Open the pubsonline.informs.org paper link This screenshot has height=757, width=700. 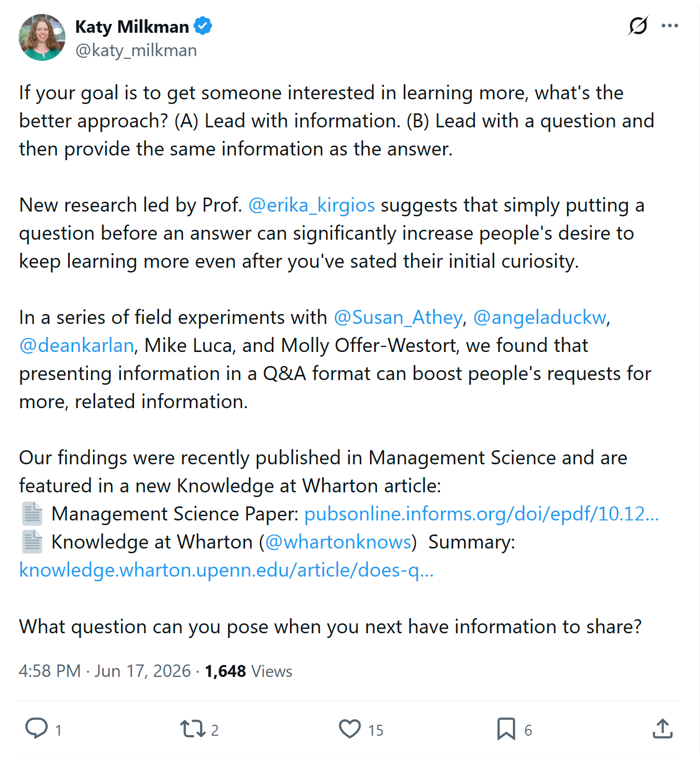[481, 514]
